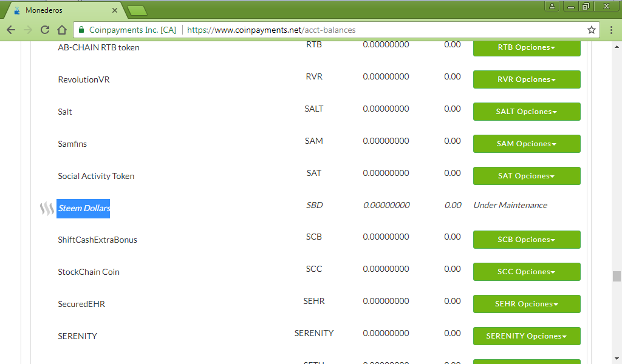This screenshot has width=622, height=364.
Task: Click the address bar URL
Action: 271,30
